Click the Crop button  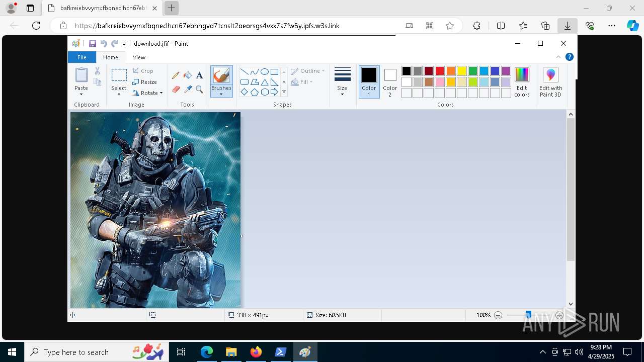click(143, 71)
